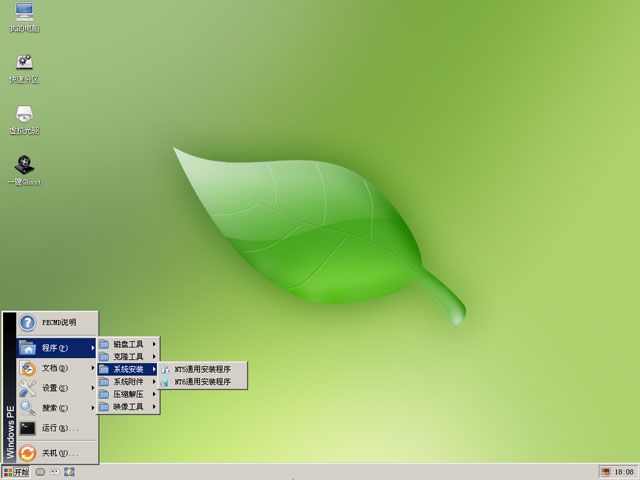Click the 18:08 taskbar clock

(x=624, y=472)
